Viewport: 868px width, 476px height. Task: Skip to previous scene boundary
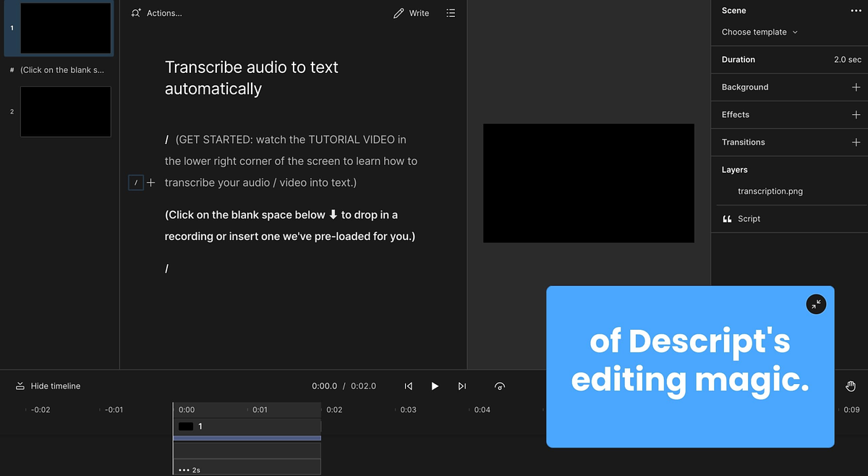click(x=409, y=386)
